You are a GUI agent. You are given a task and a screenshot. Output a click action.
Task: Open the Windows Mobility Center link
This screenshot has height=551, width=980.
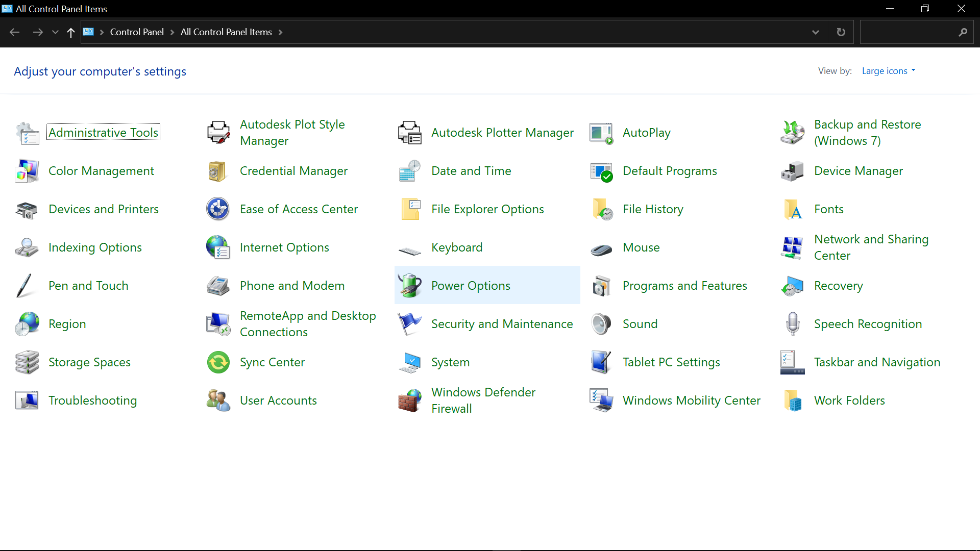(691, 400)
